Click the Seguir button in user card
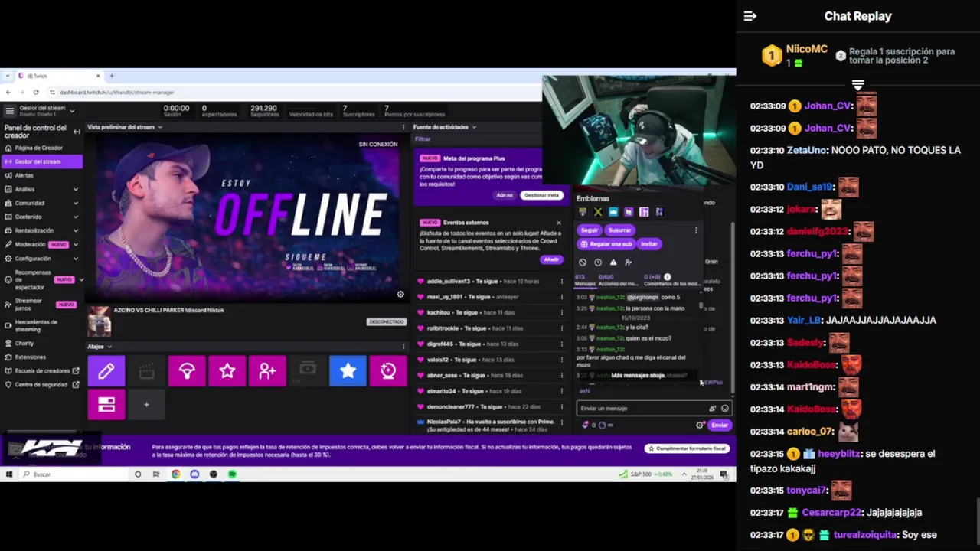The width and height of the screenshot is (980, 551). 590,230
